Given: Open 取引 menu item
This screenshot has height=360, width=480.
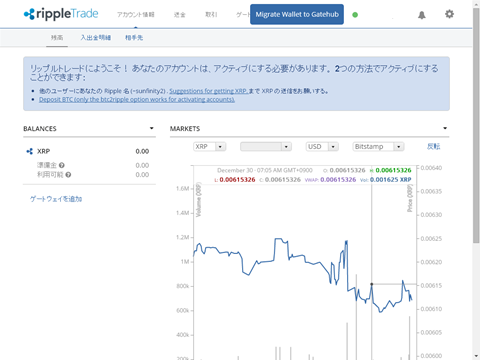Looking at the screenshot, I should (211, 15).
